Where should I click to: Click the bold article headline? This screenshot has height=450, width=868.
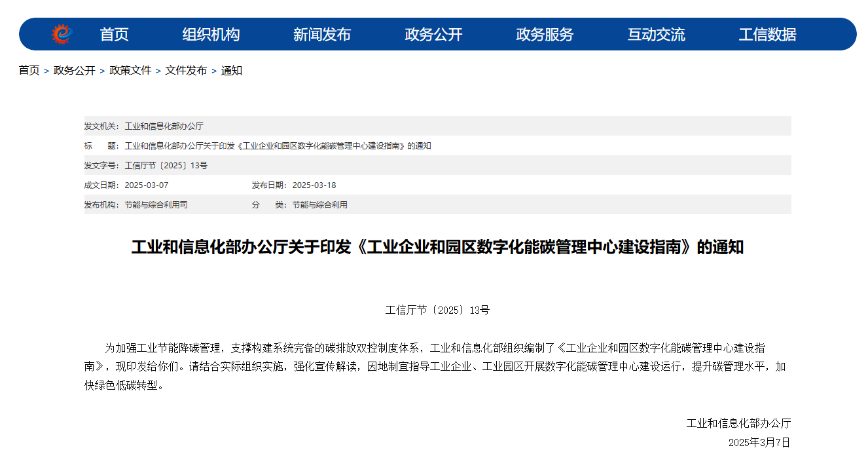437,248
